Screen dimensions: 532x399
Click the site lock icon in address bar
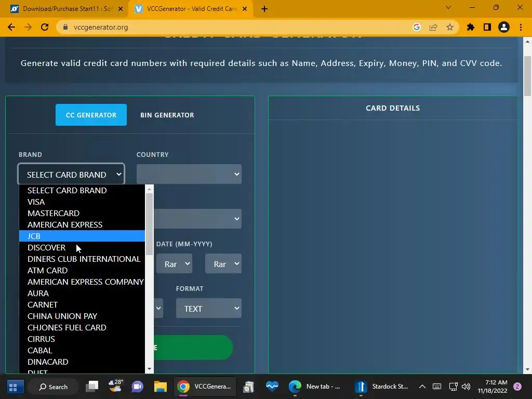click(x=66, y=27)
